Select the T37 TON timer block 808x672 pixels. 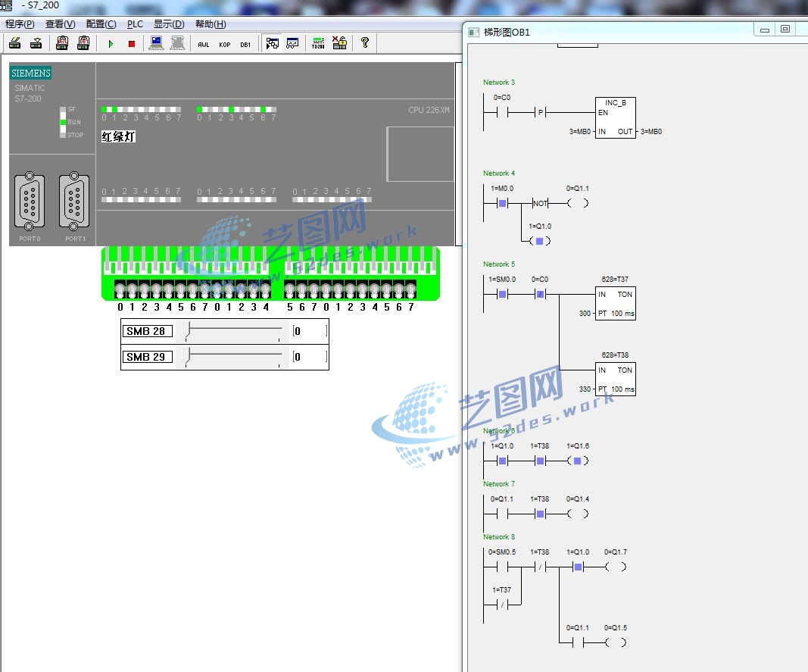[615, 303]
